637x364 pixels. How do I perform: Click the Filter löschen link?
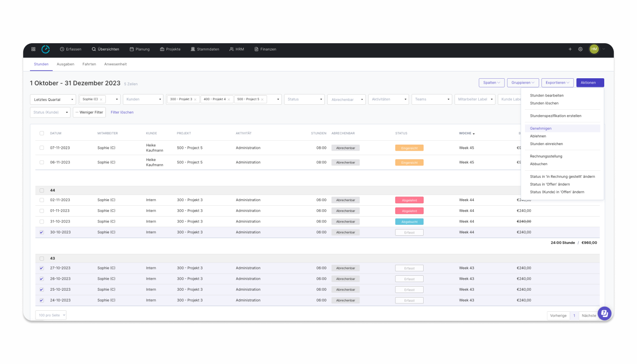point(122,112)
